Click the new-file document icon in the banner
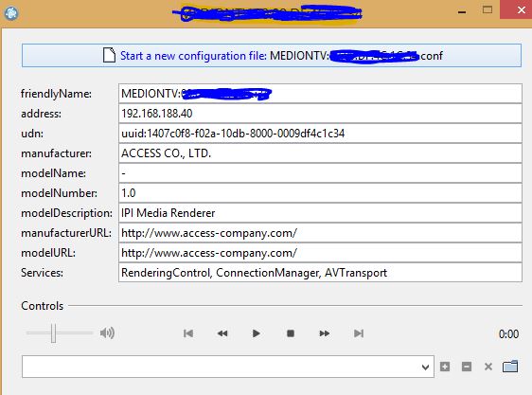Image resolution: width=532 pixels, height=395 pixels. point(109,55)
